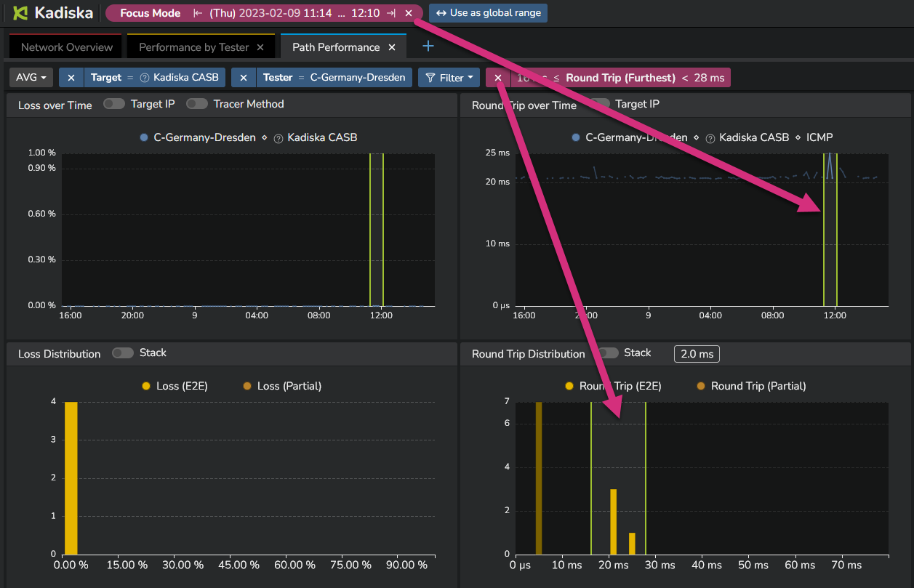Image resolution: width=914 pixels, height=588 pixels.
Task: Click ICMP legend in Round Trip chart
Action: (819, 137)
